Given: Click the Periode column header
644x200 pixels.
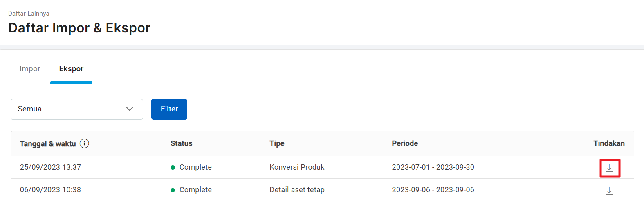Looking at the screenshot, I should point(405,143).
